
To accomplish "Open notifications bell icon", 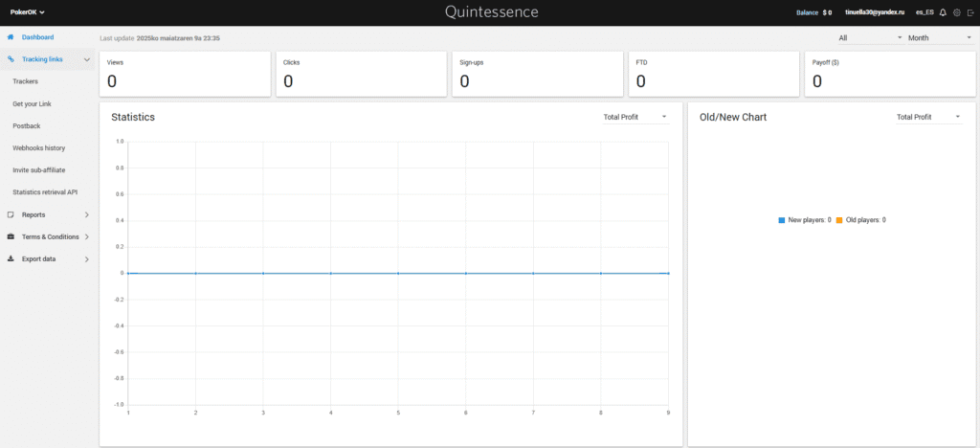I will (x=943, y=12).
